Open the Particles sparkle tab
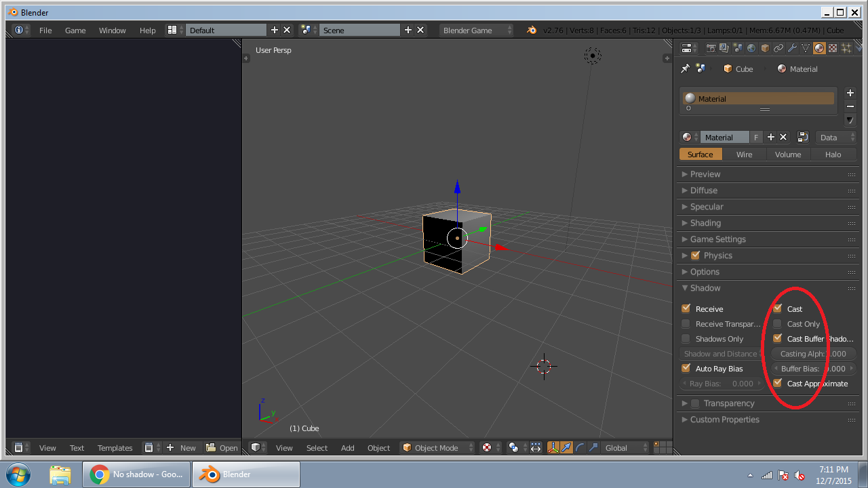This screenshot has height=488, width=868. point(846,48)
